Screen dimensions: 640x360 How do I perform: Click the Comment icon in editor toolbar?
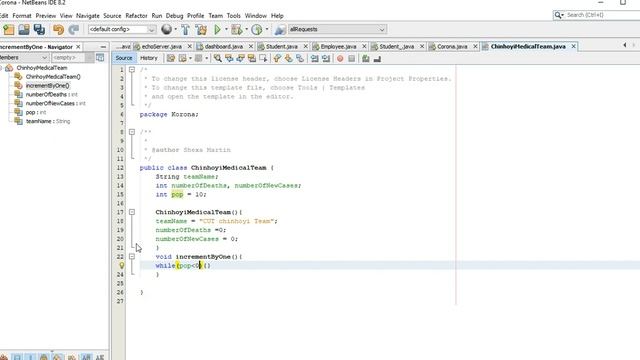[366, 58]
